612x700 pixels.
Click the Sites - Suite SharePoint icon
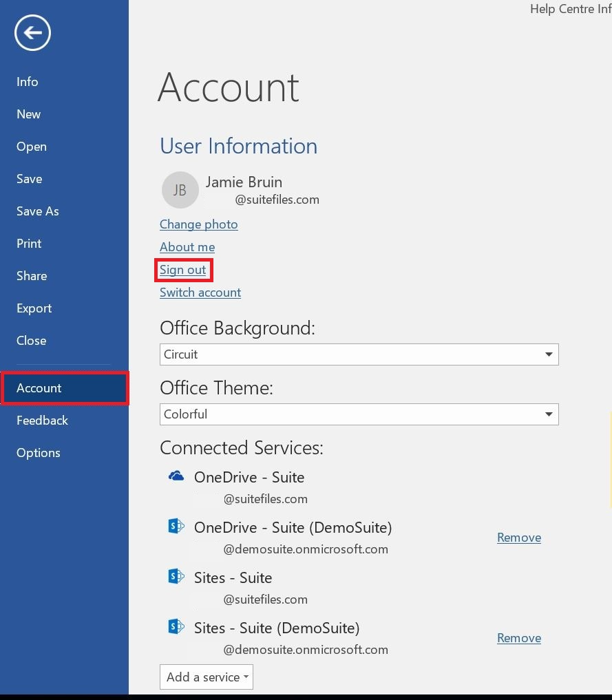point(176,576)
